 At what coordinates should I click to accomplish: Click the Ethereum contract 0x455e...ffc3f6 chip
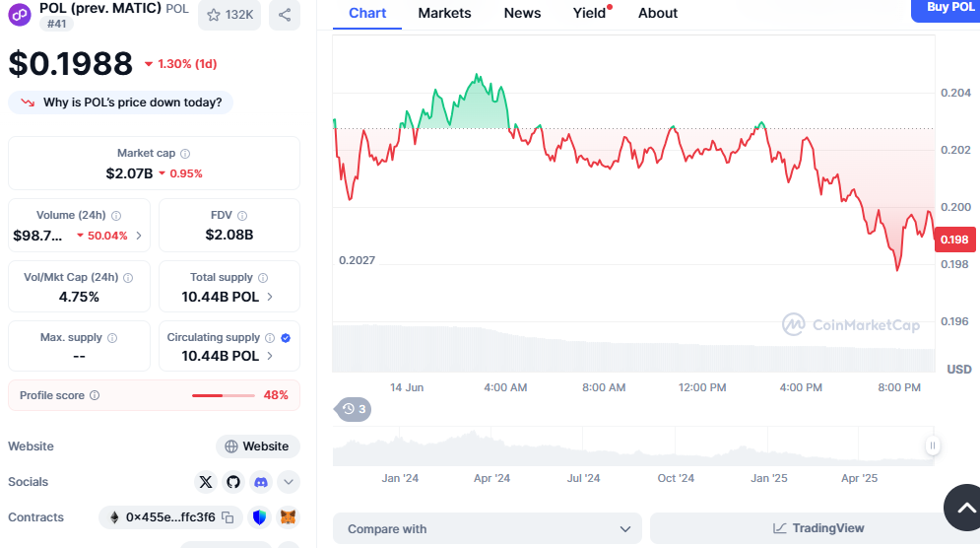tap(170, 517)
